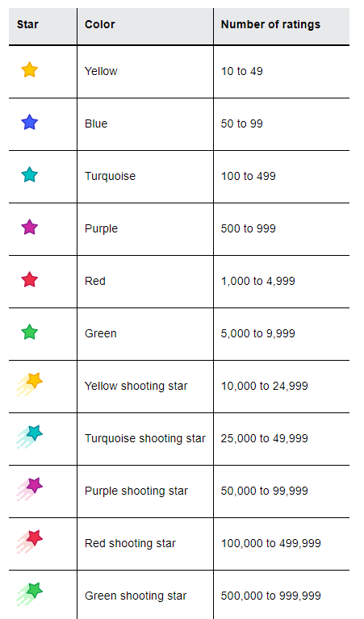Click the yellow shooting star icon

[x=30, y=384]
